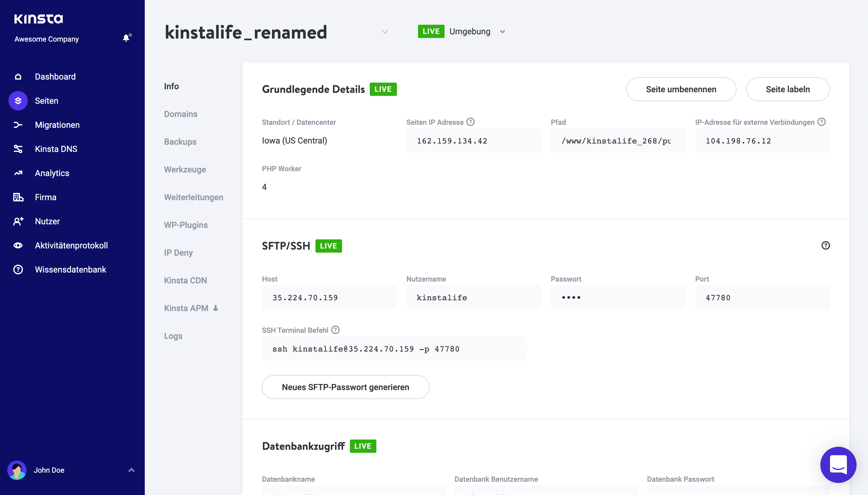The width and height of the screenshot is (868, 495).
Task: Click the Nutzername field kinstalife
Action: 474,298
